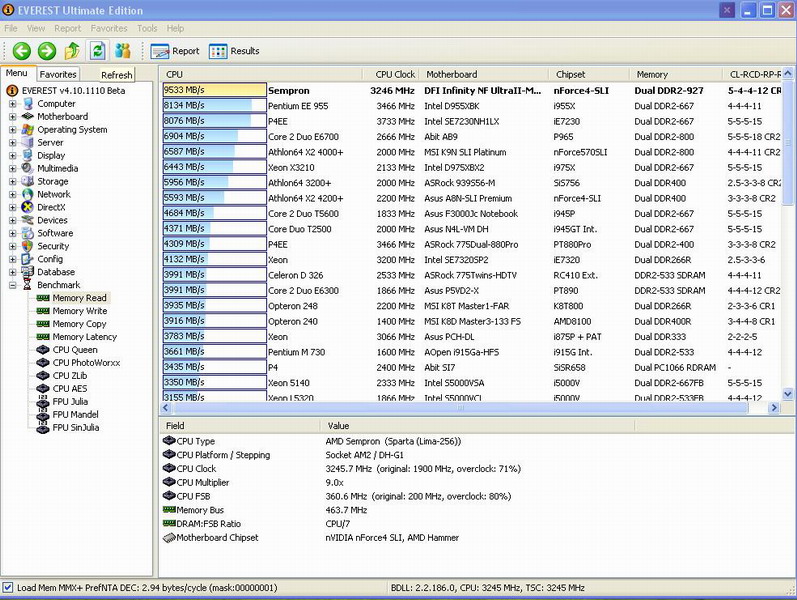
Task: Open the Help menu
Action: (x=175, y=28)
